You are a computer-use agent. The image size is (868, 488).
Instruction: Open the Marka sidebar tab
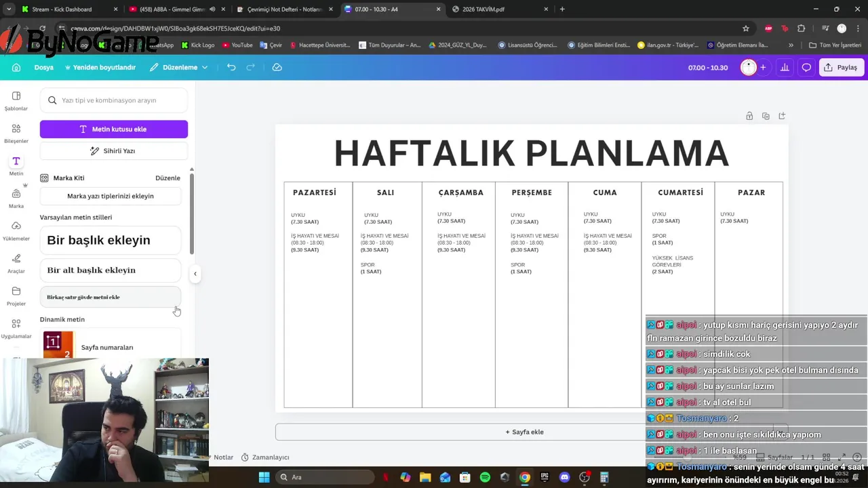(16, 198)
